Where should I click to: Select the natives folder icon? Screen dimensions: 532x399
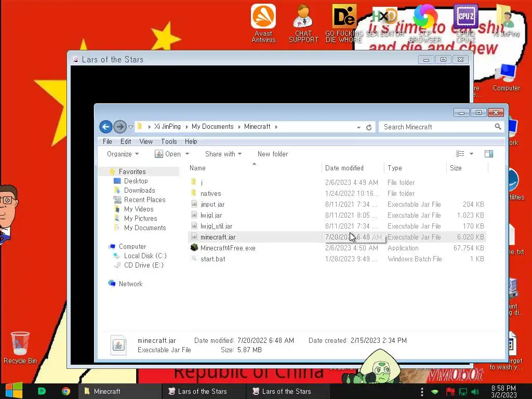click(194, 193)
